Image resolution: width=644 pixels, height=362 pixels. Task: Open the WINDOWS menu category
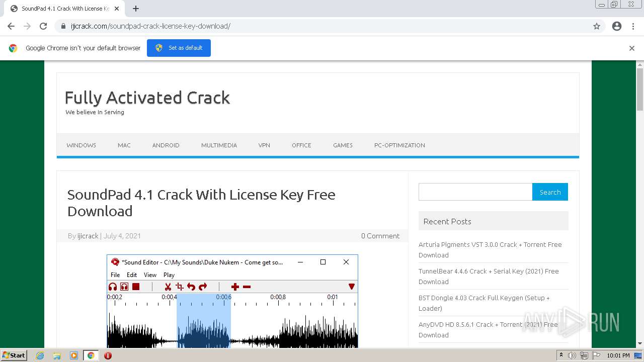tap(81, 145)
